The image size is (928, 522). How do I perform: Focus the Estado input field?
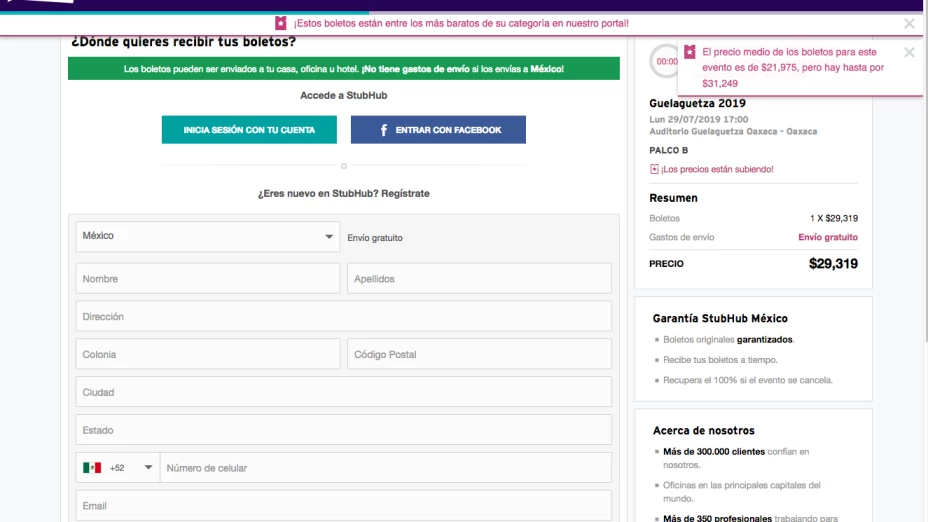pos(343,430)
